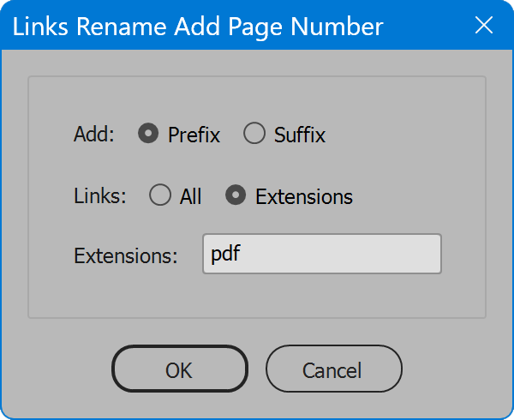The width and height of the screenshot is (514, 420).
Task: Choose the All links radio option
Action: tap(160, 195)
